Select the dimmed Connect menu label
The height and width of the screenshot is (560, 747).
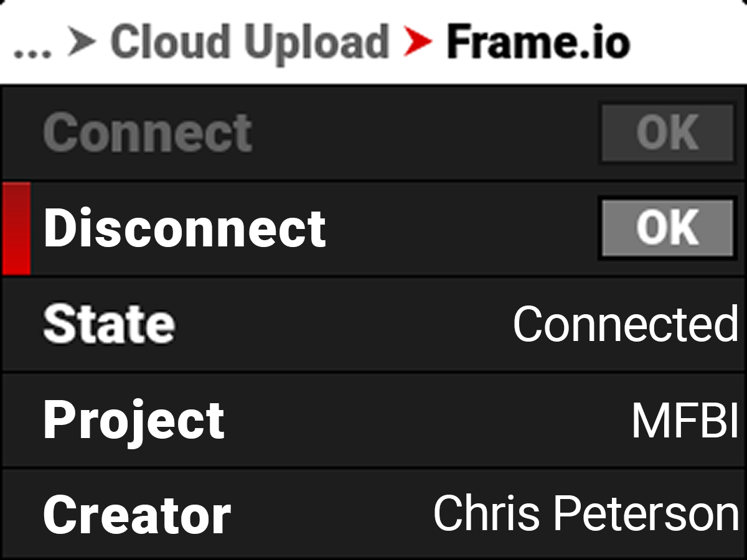pyautogui.click(x=148, y=132)
